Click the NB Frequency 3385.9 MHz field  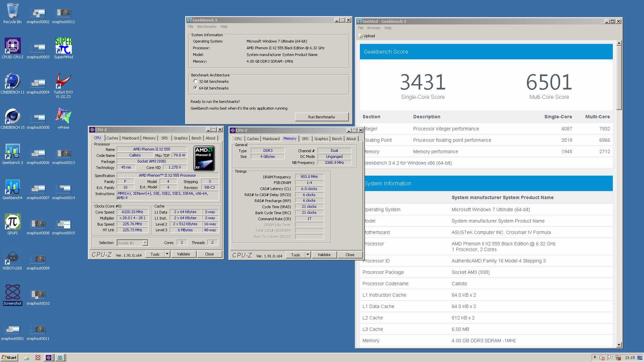click(x=334, y=163)
